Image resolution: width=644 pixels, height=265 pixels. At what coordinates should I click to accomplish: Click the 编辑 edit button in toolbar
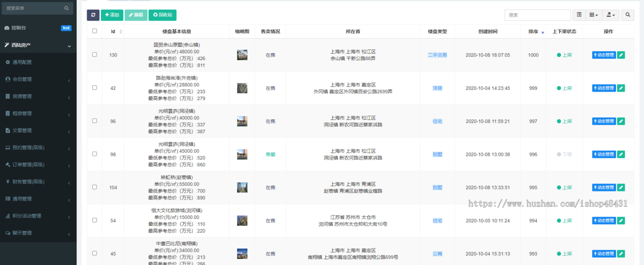[136, 15]
